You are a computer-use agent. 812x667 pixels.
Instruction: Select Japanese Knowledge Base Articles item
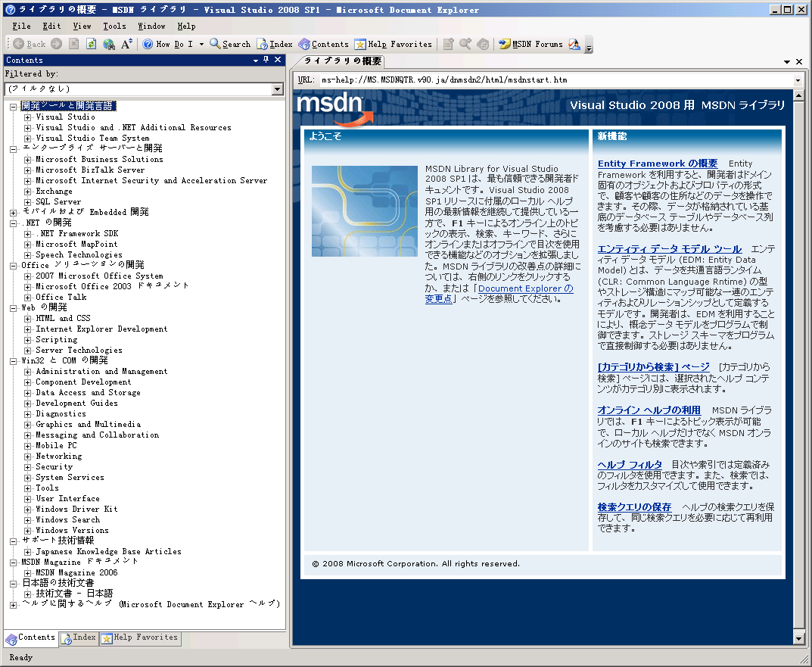pos(108,551)
